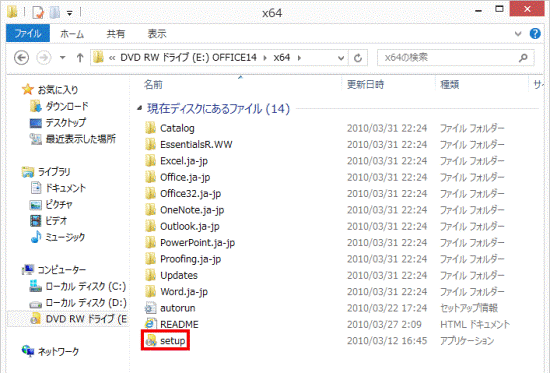Screen dimensions: 550x373
Task: Show hidden path levels with « chevron
Action: click(x=112, y=58)
